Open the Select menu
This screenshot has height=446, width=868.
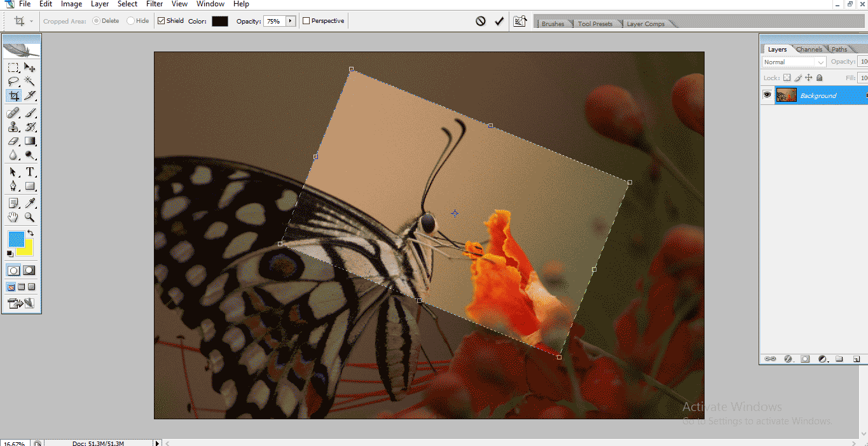coord(127,4)
